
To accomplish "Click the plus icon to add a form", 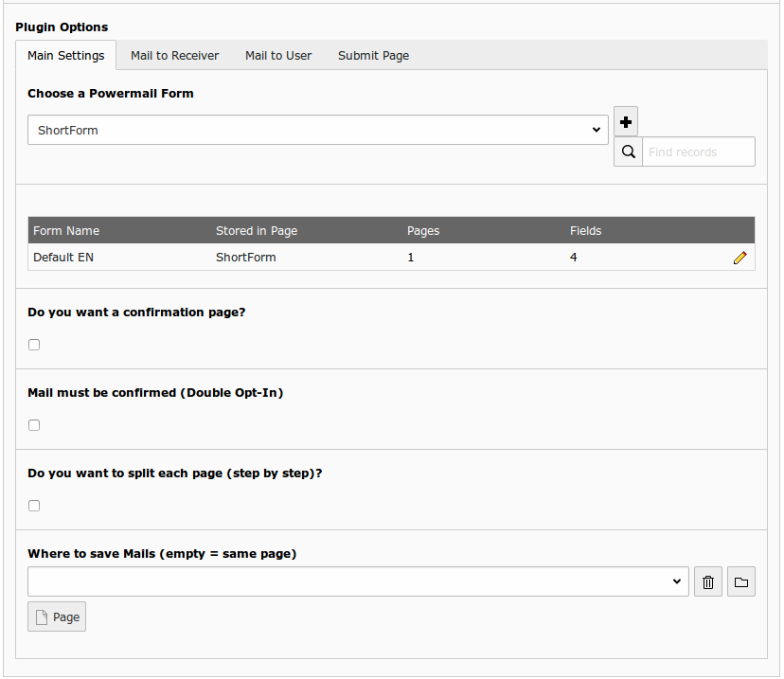I will [626, 122].
